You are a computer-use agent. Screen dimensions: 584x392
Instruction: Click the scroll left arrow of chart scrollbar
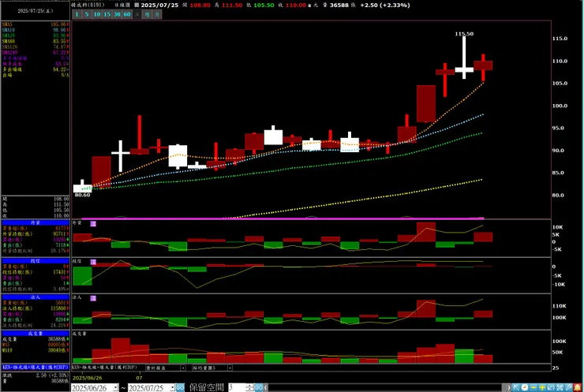tap(265, 387)
